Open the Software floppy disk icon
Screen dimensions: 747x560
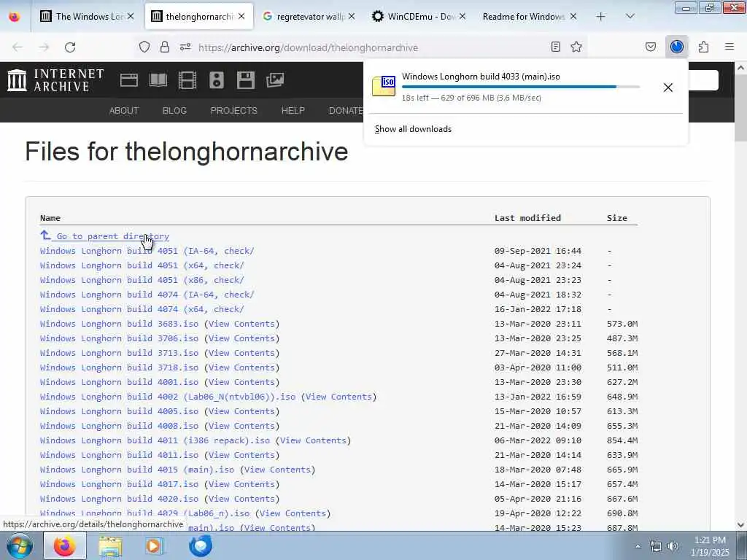(246, 80)
